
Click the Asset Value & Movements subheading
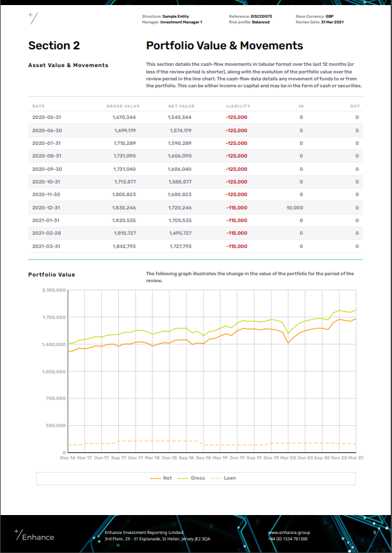click(68, 65)
